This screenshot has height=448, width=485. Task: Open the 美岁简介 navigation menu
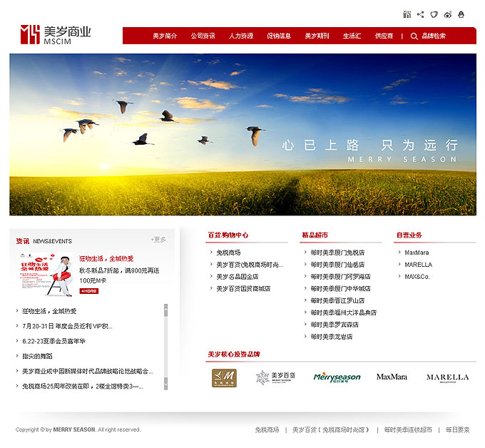[x=165, y=36]
